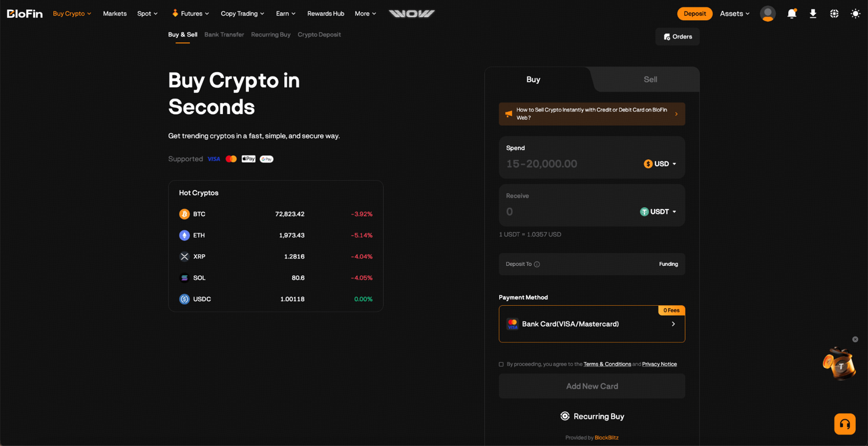Open the WOW promotion logo
Viewport: 868px width, 446px height.
point(411,13)
